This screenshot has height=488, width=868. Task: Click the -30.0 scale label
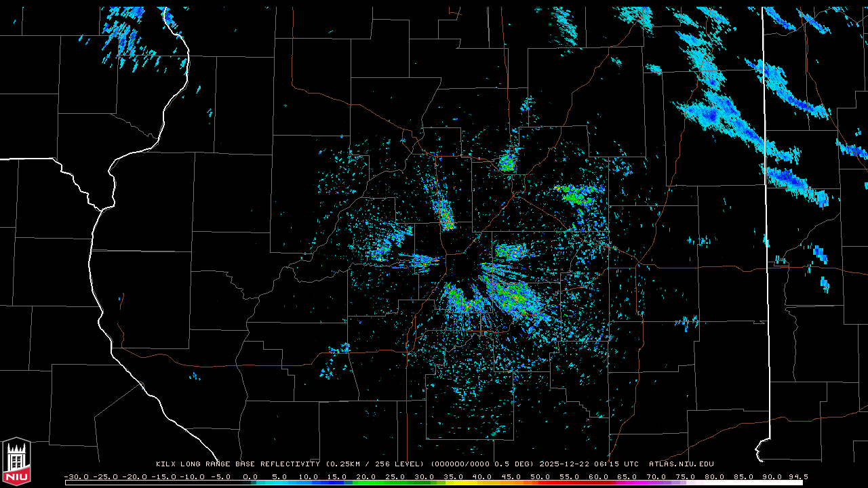77,476
